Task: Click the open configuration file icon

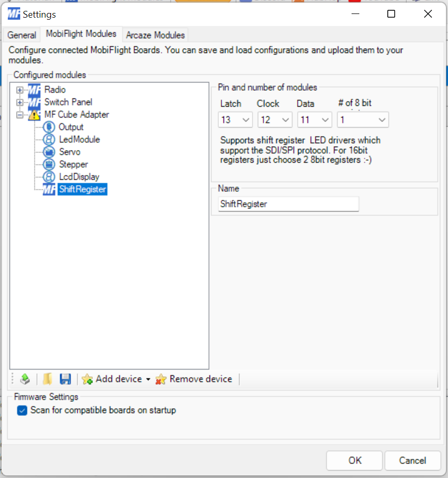Action: coord(48,379)
